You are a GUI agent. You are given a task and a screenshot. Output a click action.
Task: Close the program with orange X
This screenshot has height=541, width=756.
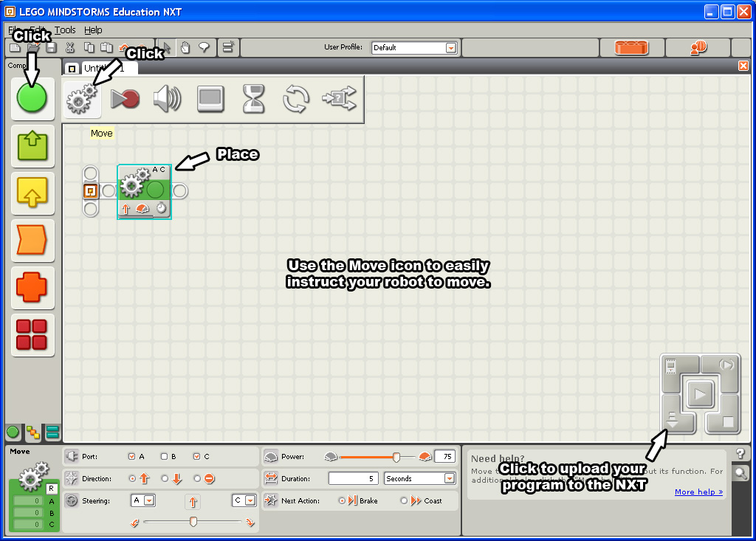click(743, 66)
